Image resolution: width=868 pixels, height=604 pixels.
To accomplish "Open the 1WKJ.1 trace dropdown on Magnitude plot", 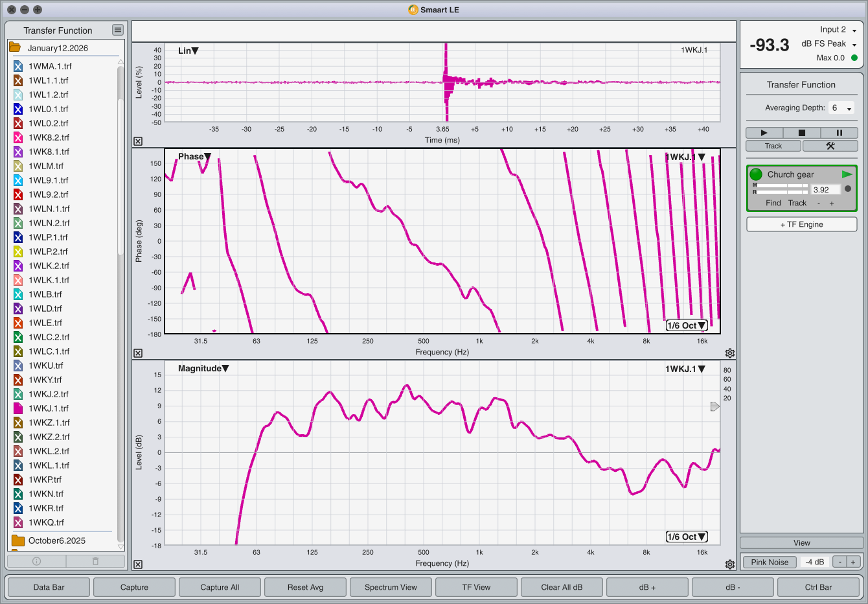I will pos(685,369).
